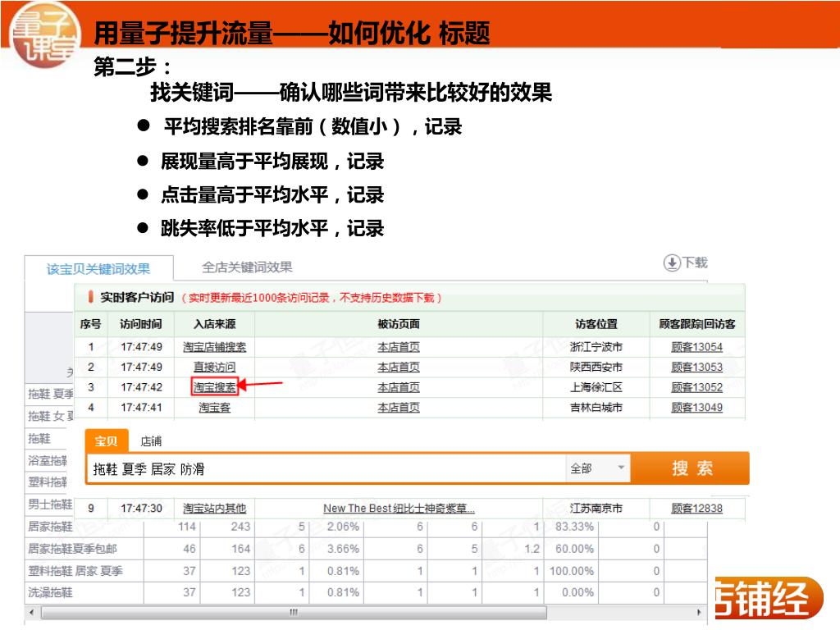Switch to 全店关键词效果 tab
The width and height of the screenshot is (840, 630).
coord(247,267)
